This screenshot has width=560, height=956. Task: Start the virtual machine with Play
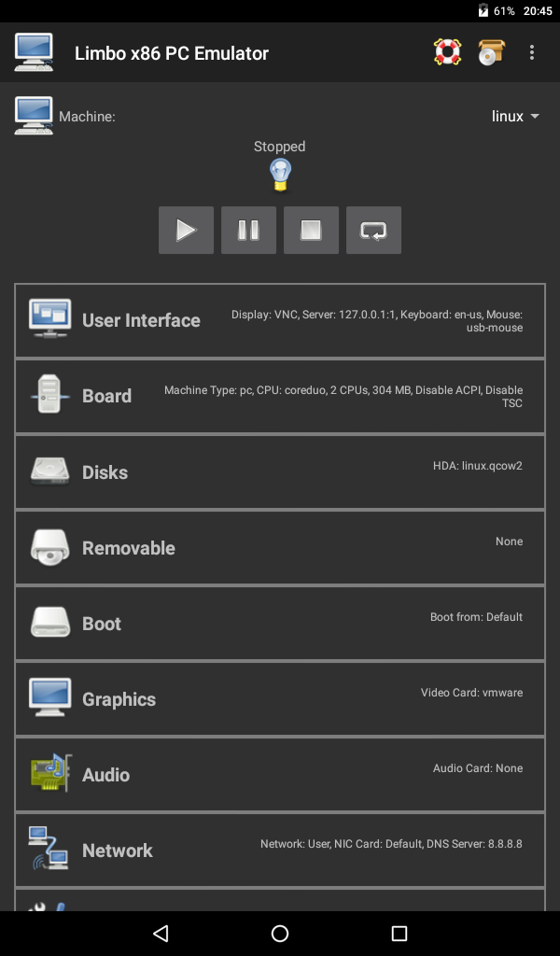coord(186,230)
